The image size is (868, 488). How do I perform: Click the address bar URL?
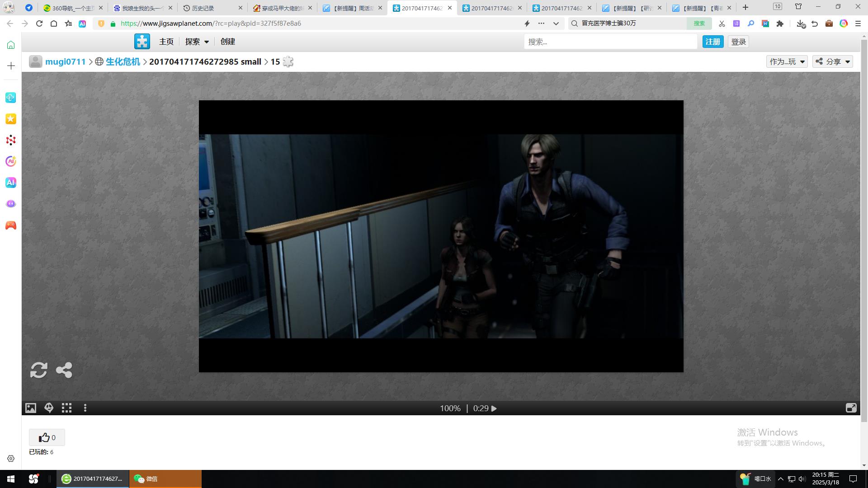point(211,23)
